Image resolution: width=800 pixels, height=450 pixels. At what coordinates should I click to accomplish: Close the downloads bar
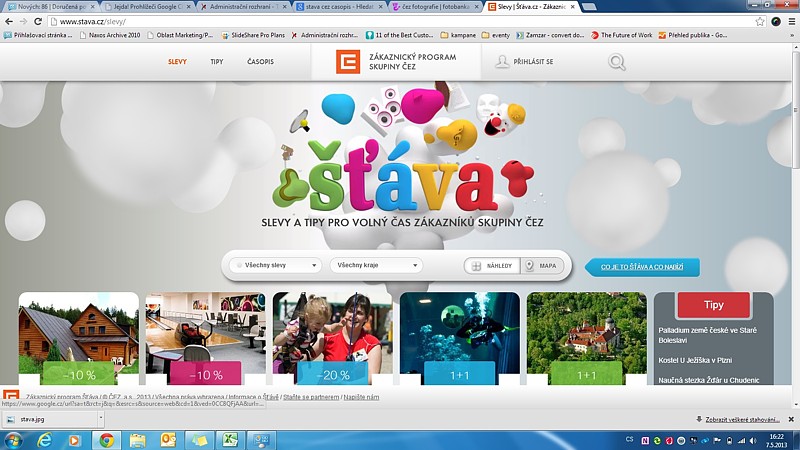(x=791, y=419)
